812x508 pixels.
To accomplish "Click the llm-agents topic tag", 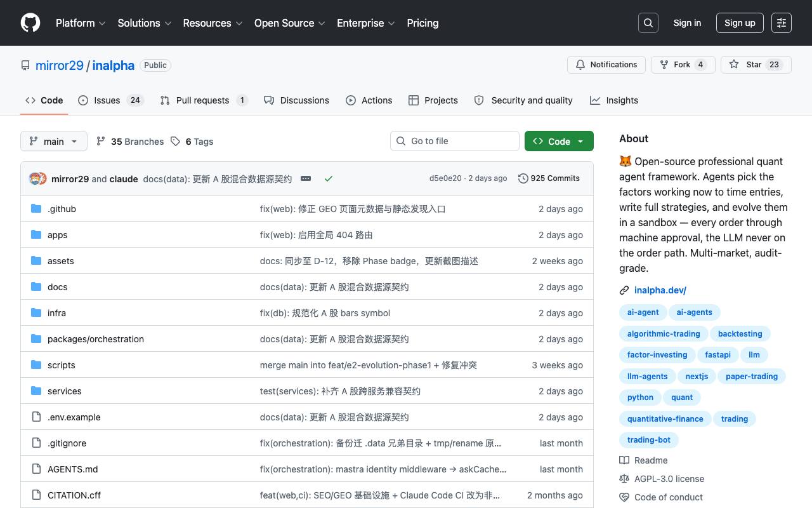I will [648, 377].
